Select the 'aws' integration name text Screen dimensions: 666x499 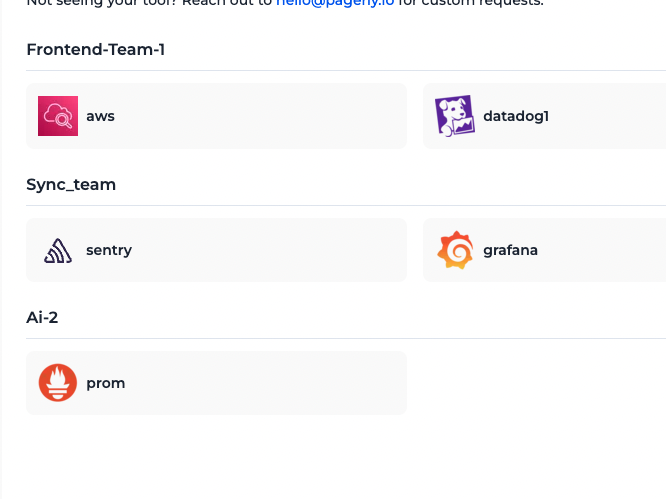pos(100,116)
